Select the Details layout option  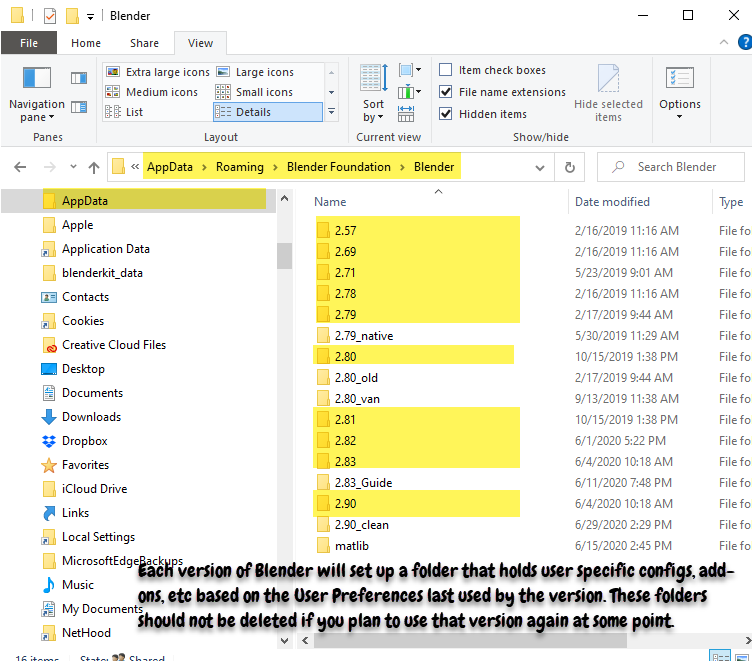268,112
